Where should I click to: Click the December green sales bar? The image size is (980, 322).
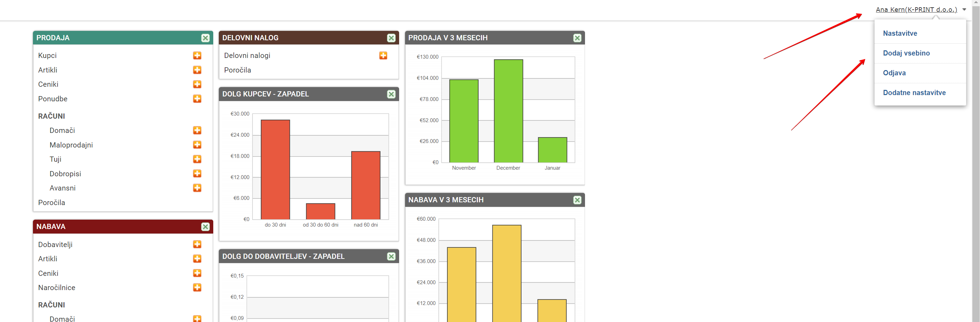click(x=508, y=111)
